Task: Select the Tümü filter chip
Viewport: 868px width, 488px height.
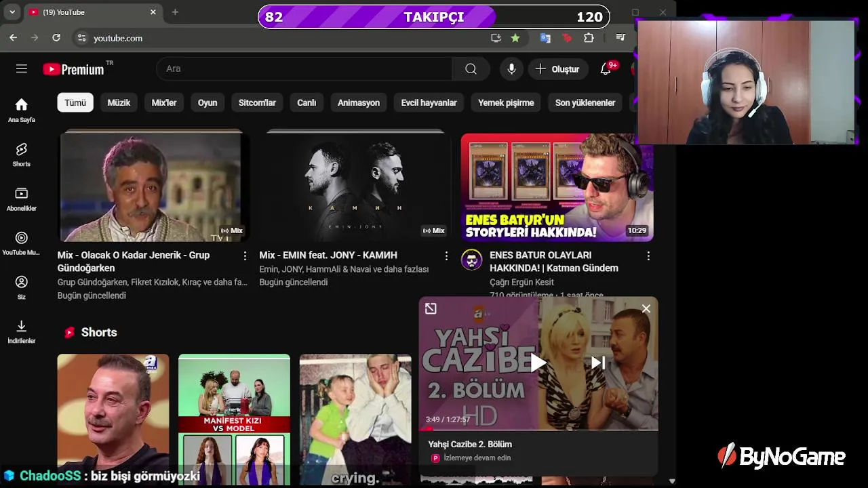Action: [x=75, y=102]
